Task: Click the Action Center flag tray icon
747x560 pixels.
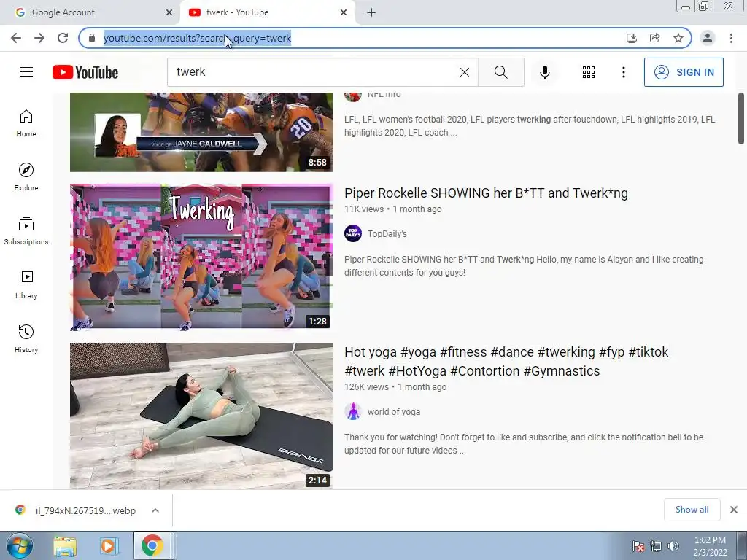Action: 638,546
